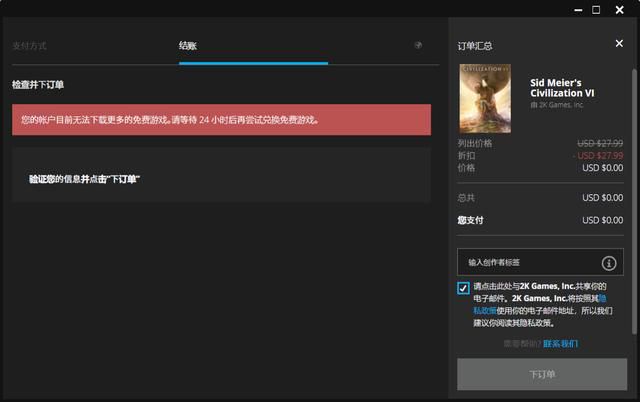Screen dimensions: 640x402
Task: Click the 由 2K Games, Inc. publisher text
Action: pyautogui.click(x=557, y=105)
